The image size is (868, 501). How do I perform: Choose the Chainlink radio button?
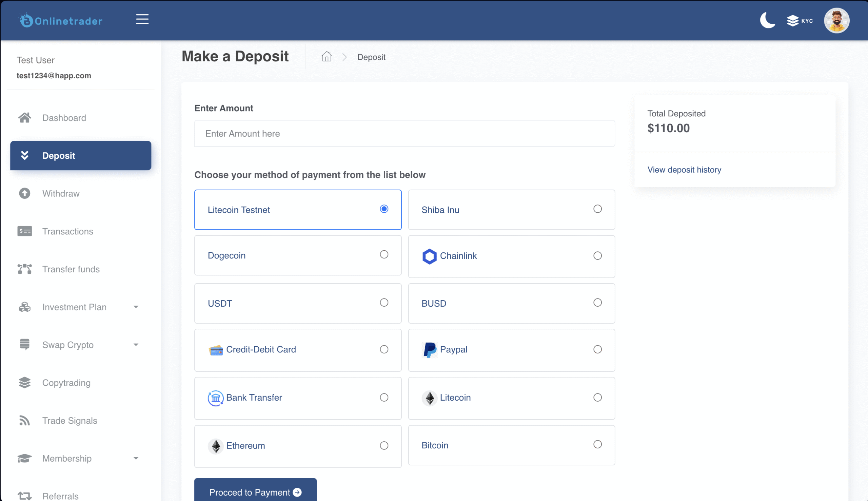tap(597, 255)
